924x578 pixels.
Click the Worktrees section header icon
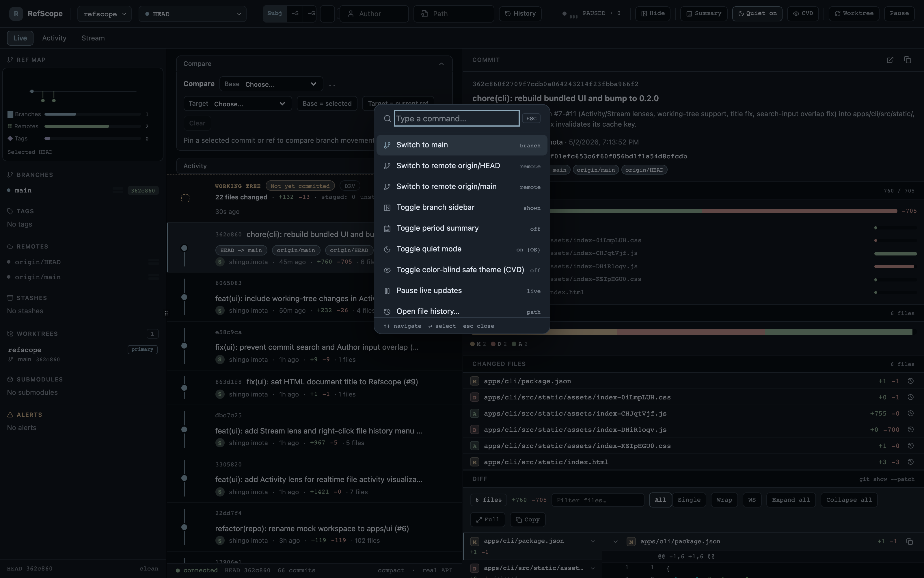(10, 334)
